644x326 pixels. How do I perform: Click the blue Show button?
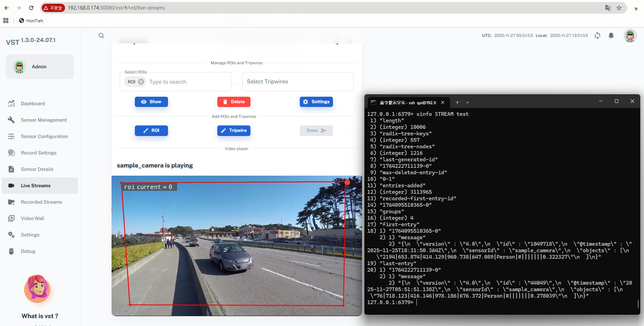151,102
